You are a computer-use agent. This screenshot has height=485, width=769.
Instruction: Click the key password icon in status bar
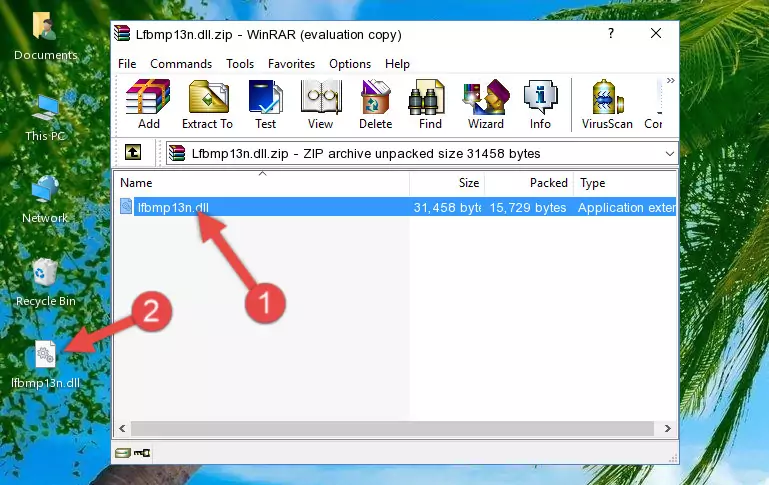(x=142, y=453)
